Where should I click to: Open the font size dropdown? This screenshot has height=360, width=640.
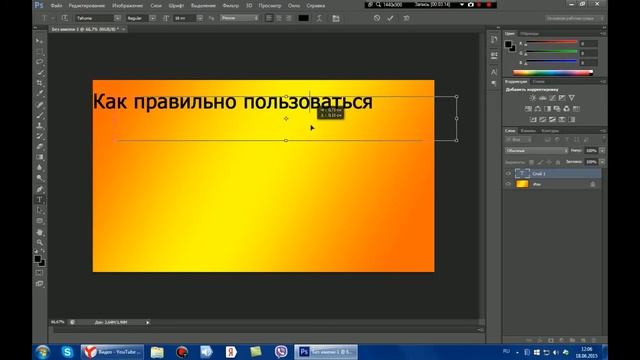(200, 18)
